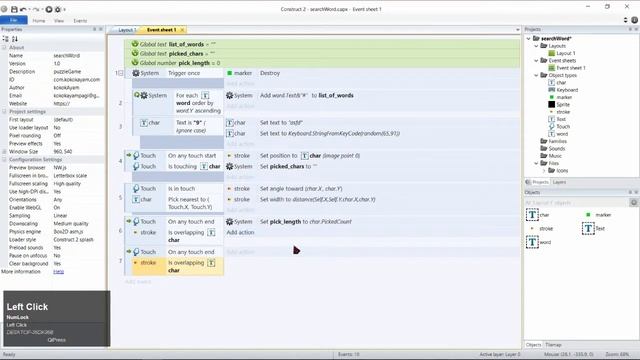Viewport: 640px width, 360px height.
Task: Switch properties to categorized view icon
Action: pyautogui.click(x=6, y=39)
